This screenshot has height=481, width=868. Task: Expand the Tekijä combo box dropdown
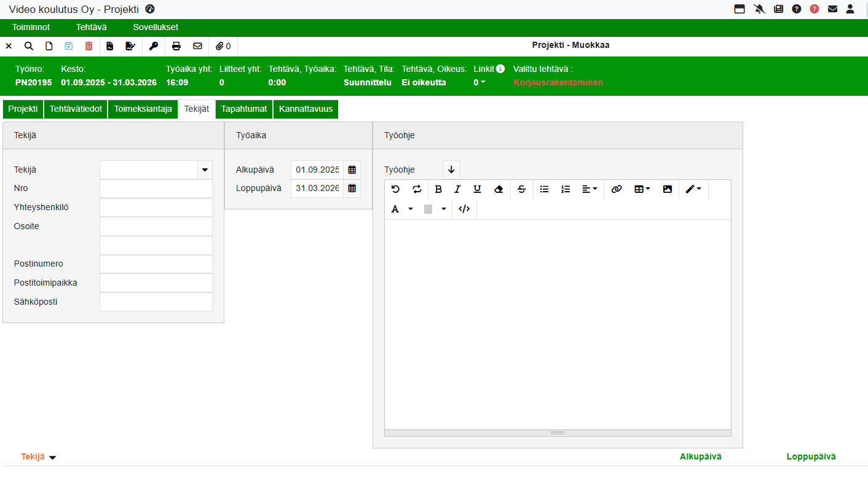tap(205, 170)
